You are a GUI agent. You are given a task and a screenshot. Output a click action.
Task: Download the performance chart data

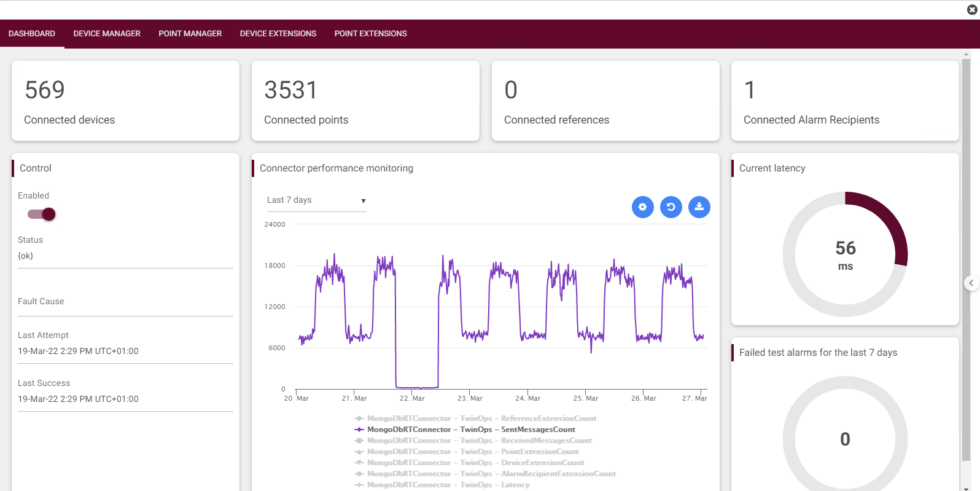699,207
